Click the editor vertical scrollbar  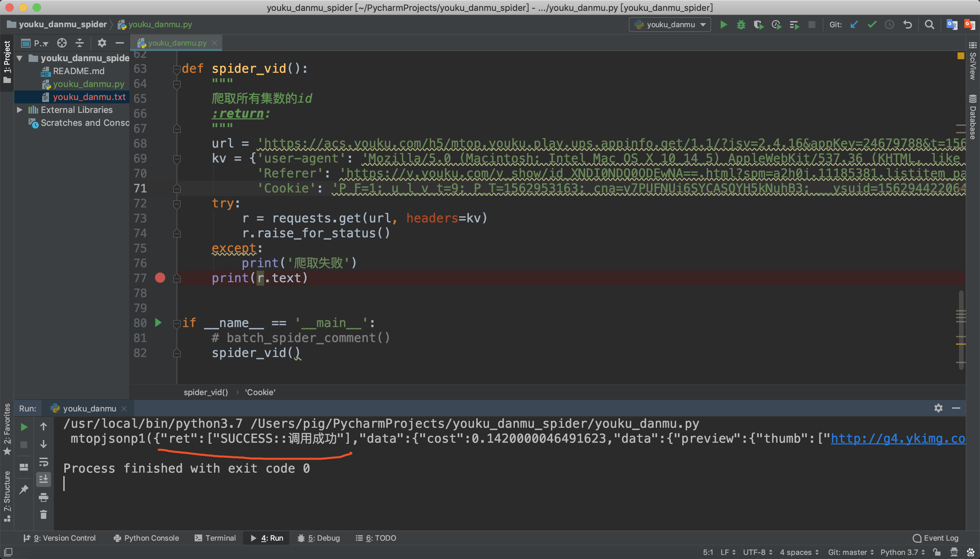pos(961,330)
